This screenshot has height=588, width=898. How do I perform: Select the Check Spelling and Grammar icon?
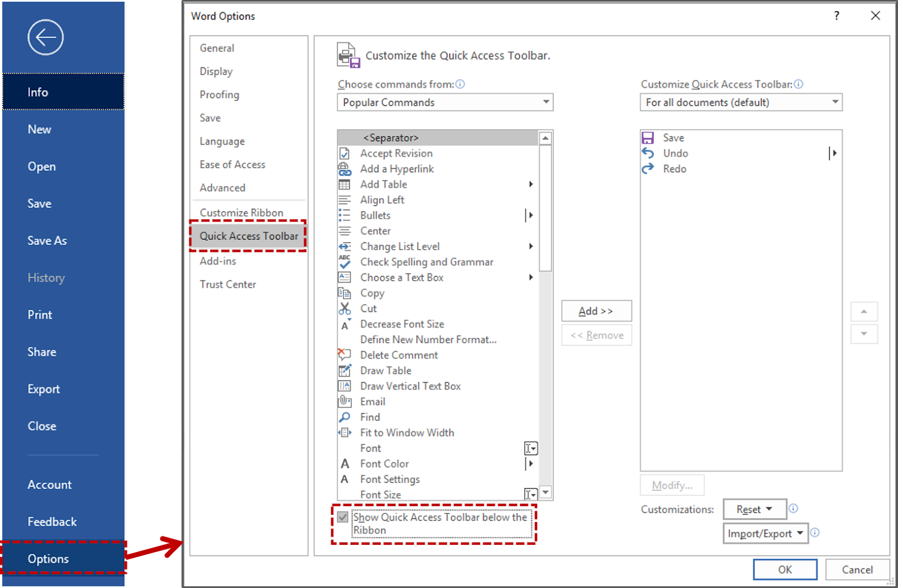point(345,262)
